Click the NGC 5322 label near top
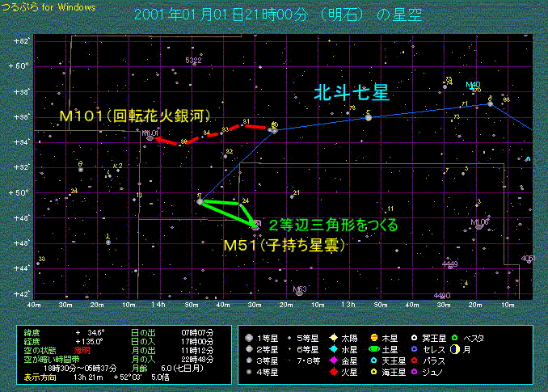Viewport: 548px width, 392px height. pos(193,61)
